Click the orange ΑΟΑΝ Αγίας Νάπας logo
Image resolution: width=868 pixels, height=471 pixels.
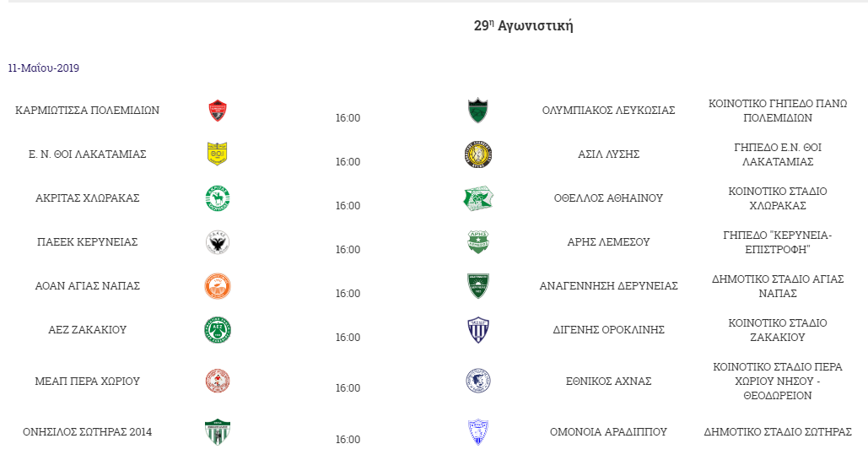(x=218, y=286)
